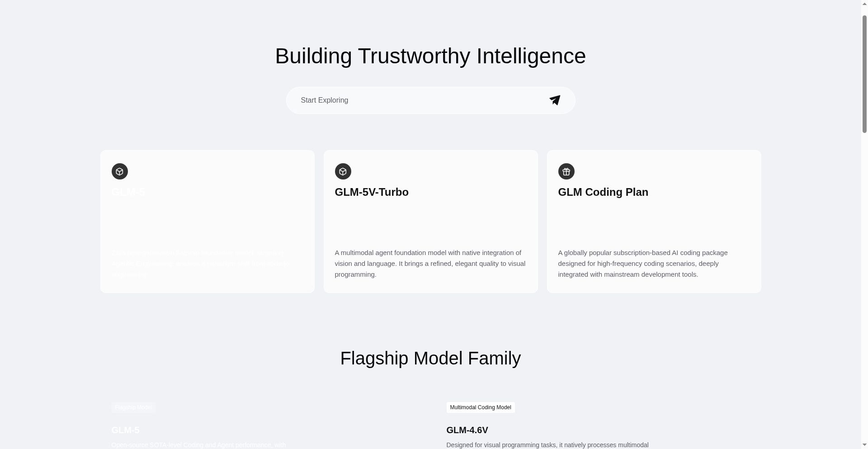Select the Flagship Model badge
The width and height of the screenshot is (868, 449).
(133, 407)
